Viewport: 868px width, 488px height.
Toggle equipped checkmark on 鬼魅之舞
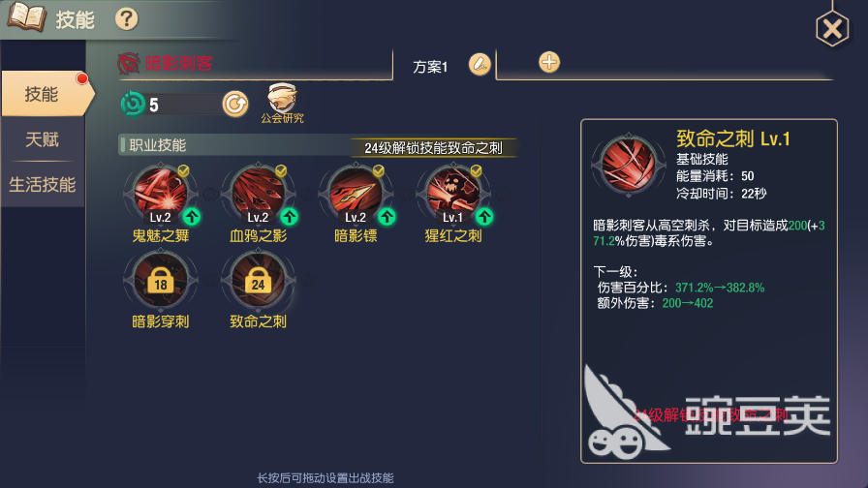[183, 171]
